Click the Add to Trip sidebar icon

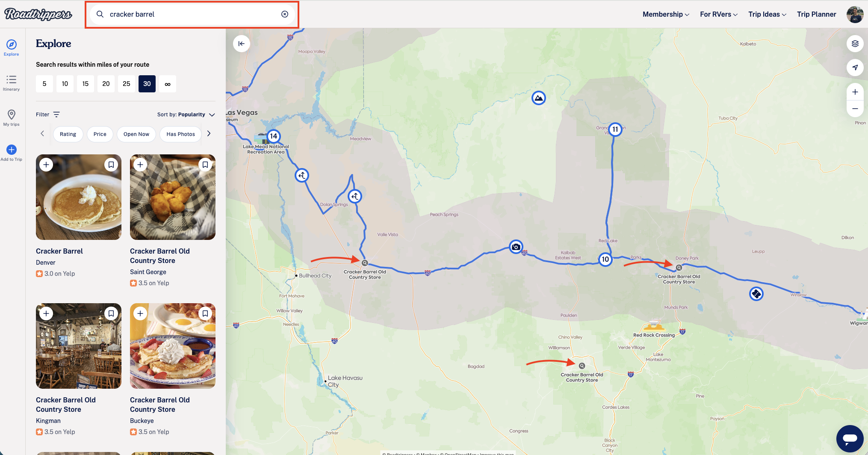pyautogui.click(x=12, y=153)
